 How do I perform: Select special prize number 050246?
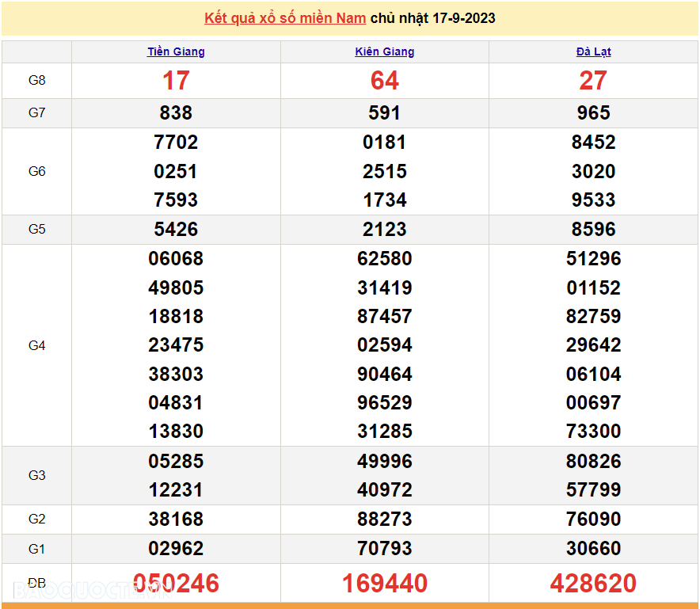(176, 584)
